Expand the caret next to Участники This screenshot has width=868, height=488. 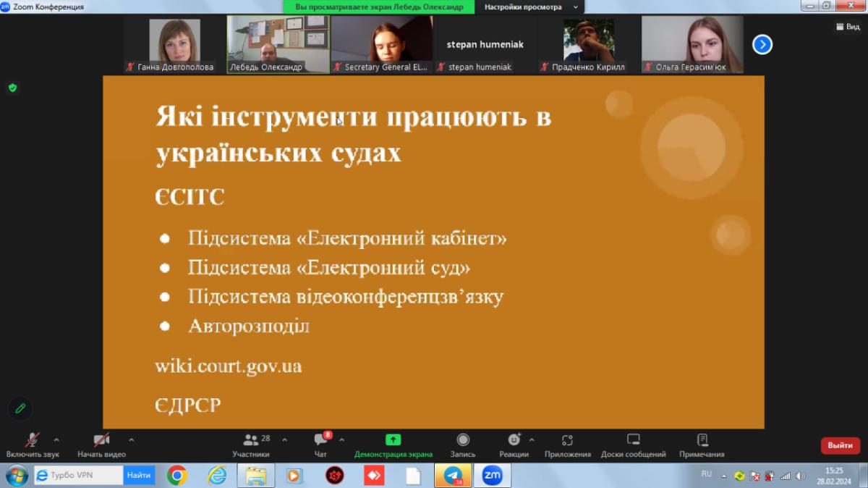pyautogui.click(x=284, y=439)
